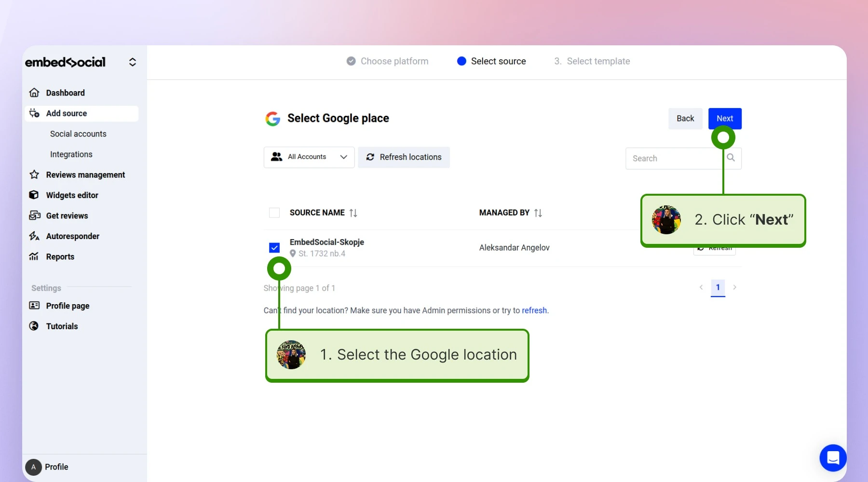Click the Autoresponder sparkle icon

pyautogui.click(x=34, y=236)
